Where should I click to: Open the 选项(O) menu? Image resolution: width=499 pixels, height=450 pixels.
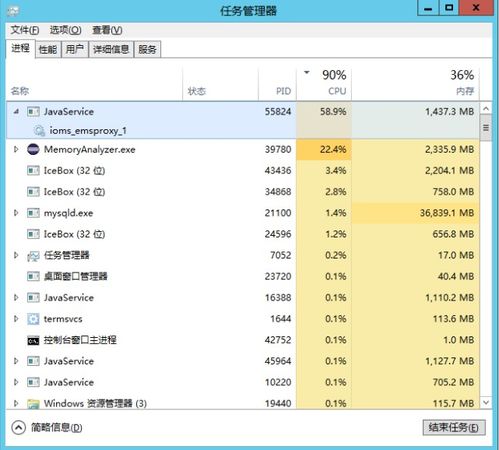(65, 30)
